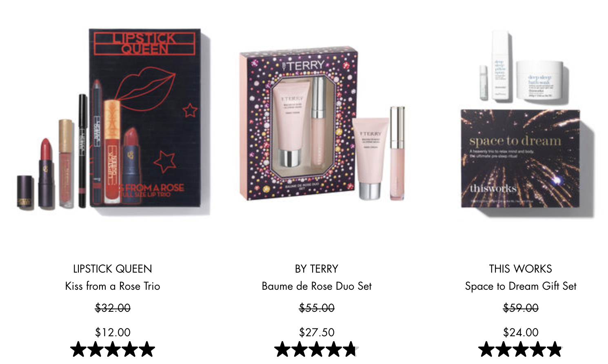Open Kiss from a Rose Trio link
608x364 pixels.
tap(113, 286)
